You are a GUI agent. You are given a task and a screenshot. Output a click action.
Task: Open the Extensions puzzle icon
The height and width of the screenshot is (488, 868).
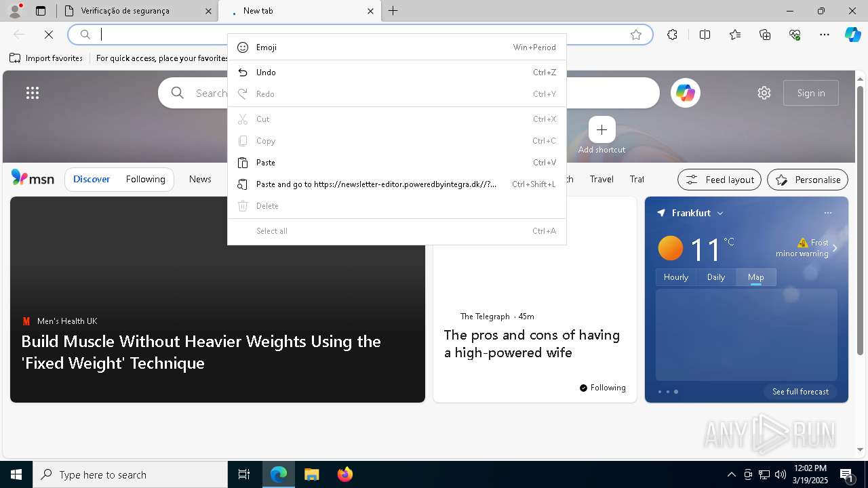click(672, 35)
